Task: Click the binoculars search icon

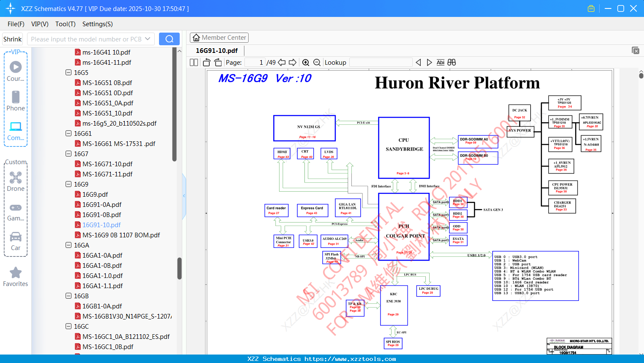Action: coord(452,62)
